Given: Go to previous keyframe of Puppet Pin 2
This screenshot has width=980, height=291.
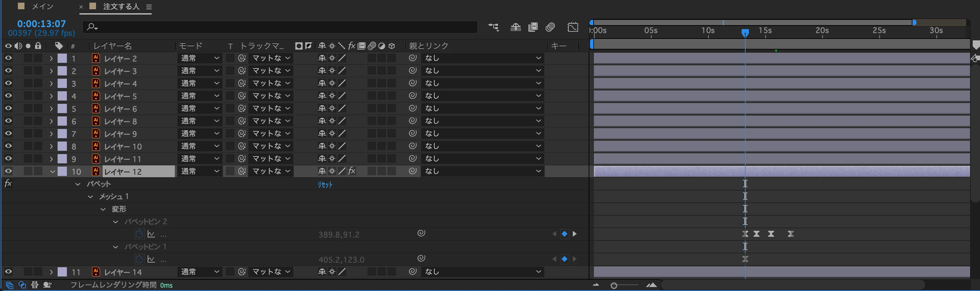Looking at the screenshot, I should tap(554, 234).
